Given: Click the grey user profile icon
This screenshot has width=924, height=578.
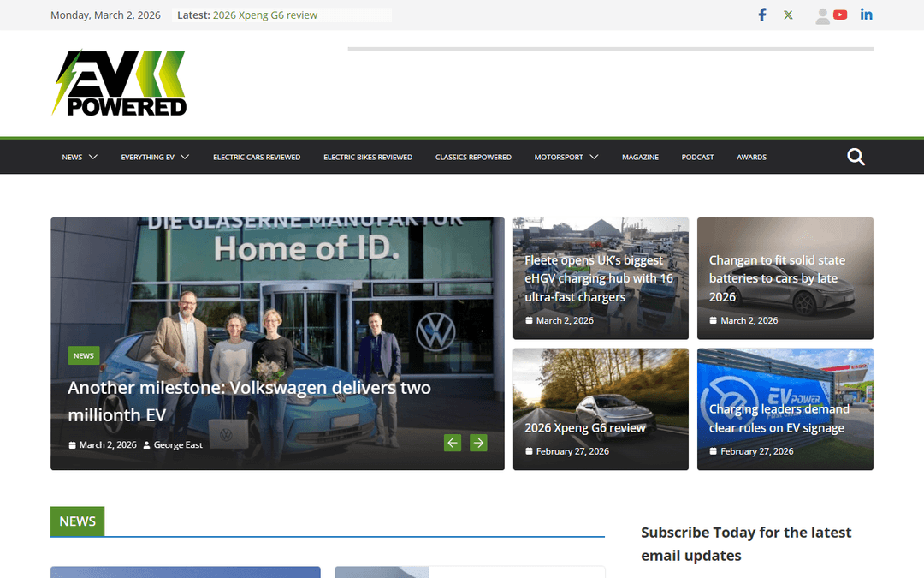Looking at the screenshot, I should 823,16.
